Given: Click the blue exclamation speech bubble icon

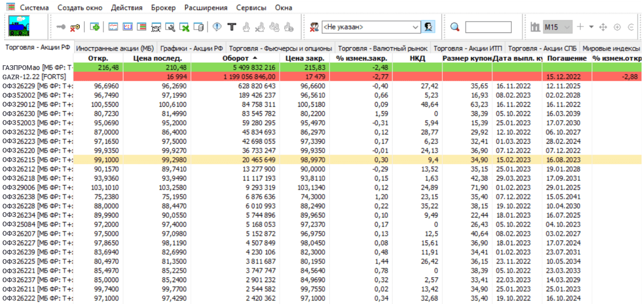Looking at the screenshot, I should [x=217, y=27].
